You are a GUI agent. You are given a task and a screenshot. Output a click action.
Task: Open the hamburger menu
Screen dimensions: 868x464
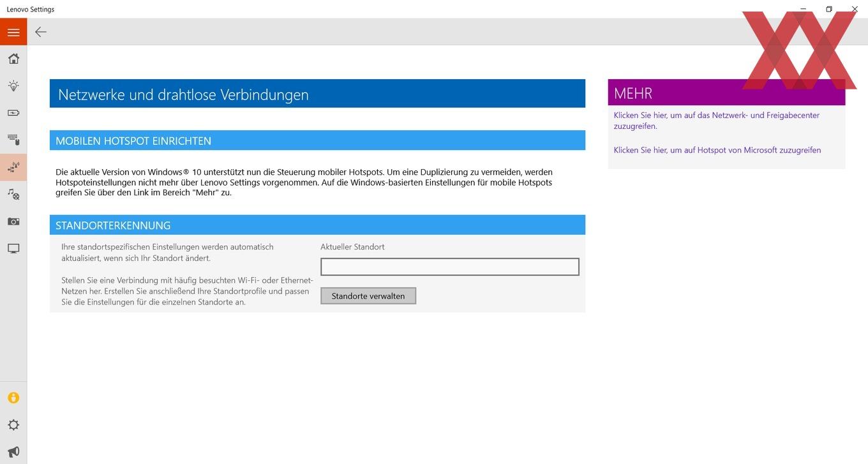13,32
